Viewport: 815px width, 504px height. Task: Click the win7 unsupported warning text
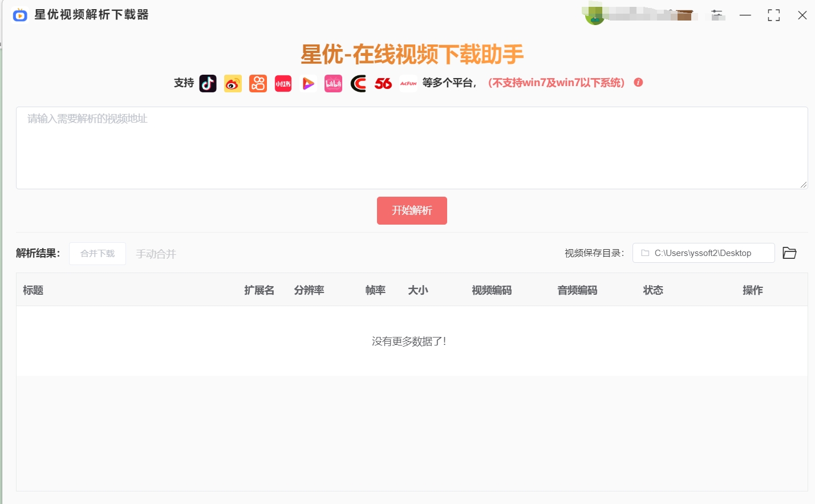point(556,82)
